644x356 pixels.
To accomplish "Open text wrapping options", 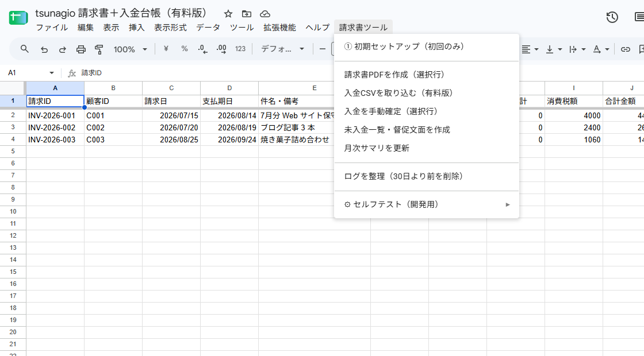I will (x=577, y=49).
